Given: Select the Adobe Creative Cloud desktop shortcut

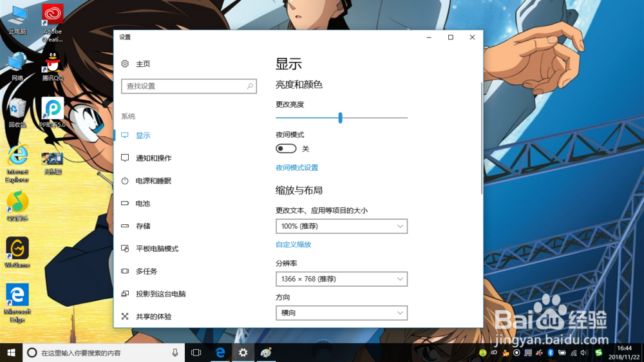Looking at the screenshot, I should 53,23.
